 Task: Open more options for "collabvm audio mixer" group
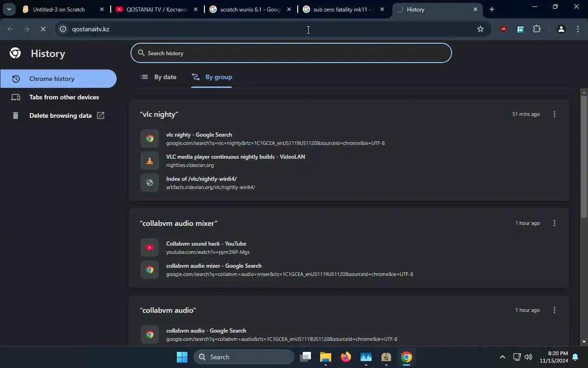[554, 223]
